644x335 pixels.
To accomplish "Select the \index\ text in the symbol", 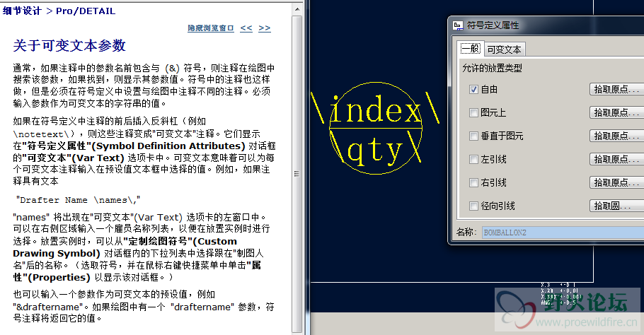I will tap(375, 109).
